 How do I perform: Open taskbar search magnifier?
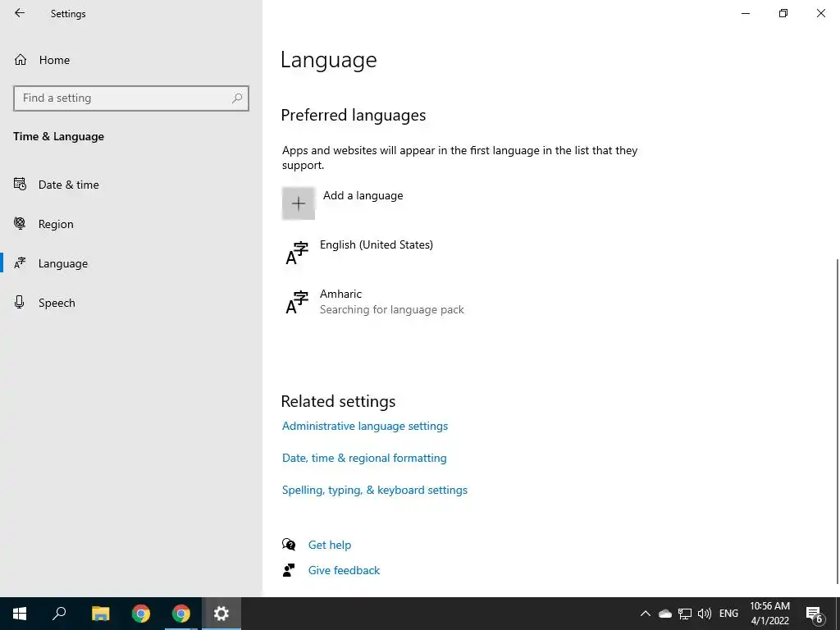point(59,614)
